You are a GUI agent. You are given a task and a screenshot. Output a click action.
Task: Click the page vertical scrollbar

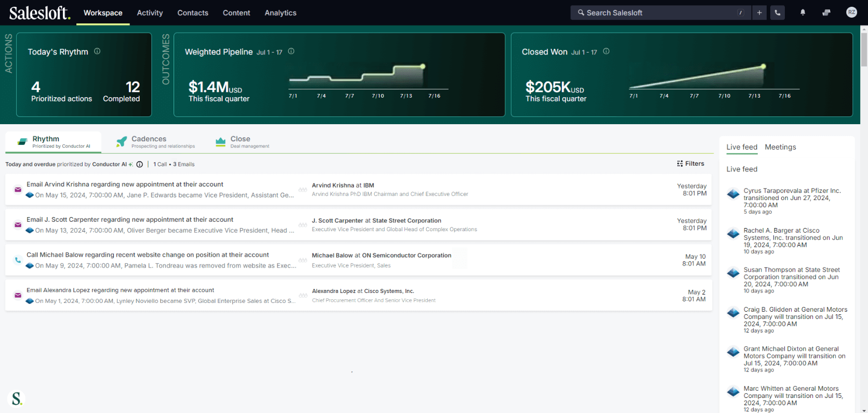(864, 49)
